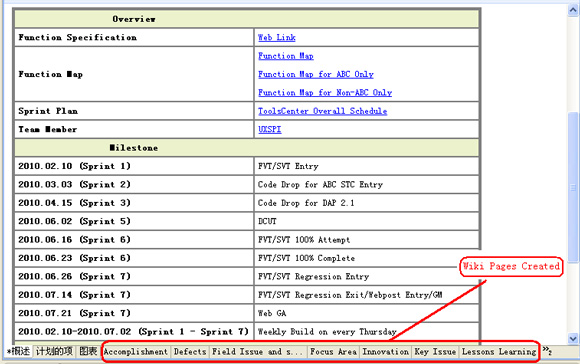Open Function Map for Non-ABC Only link
The height and width of the screenshot is (364, 580).
point(325,92)
